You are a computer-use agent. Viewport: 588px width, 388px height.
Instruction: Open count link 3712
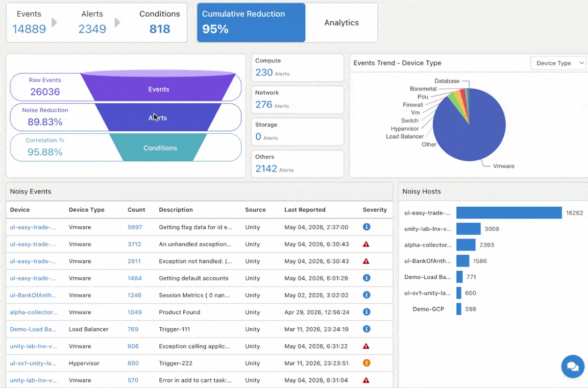[x=134, y=244]
